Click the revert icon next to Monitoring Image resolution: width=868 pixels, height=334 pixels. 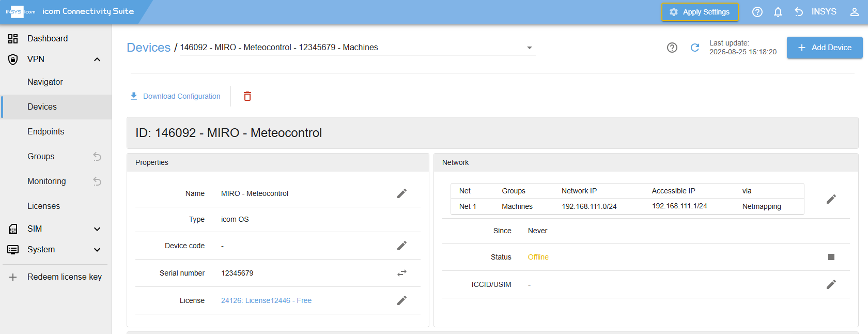97,181
